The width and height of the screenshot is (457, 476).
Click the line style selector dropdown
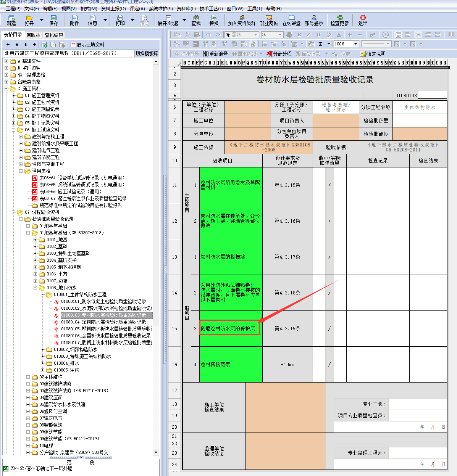pos(376,44)
